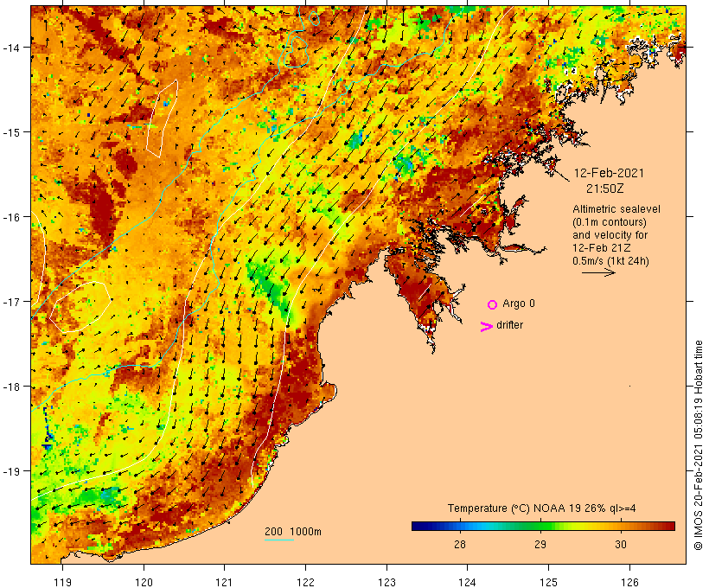This screenshot has width=709, height=588.
Task: Click the magenta Argo circle marker
Action: pyautogui.click(x=493, y=304)
